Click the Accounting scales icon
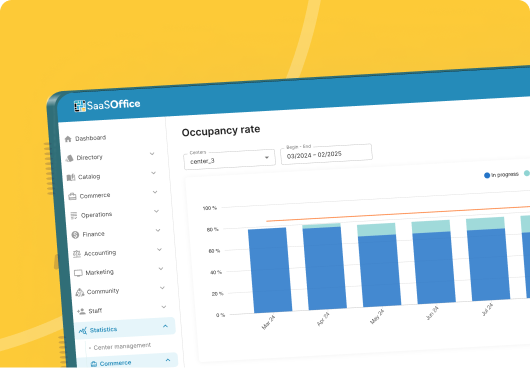530x368 pixels. tap(77, 254)
